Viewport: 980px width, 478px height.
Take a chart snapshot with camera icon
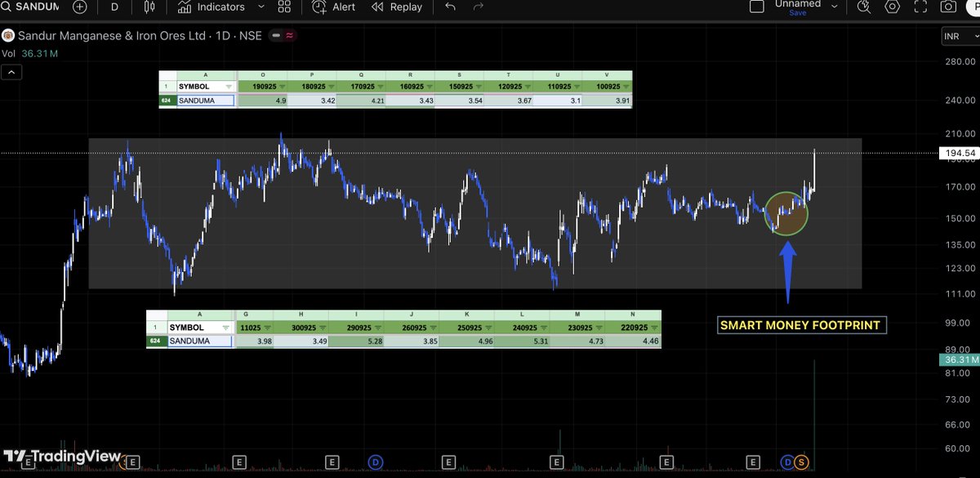tap(948, 7)
